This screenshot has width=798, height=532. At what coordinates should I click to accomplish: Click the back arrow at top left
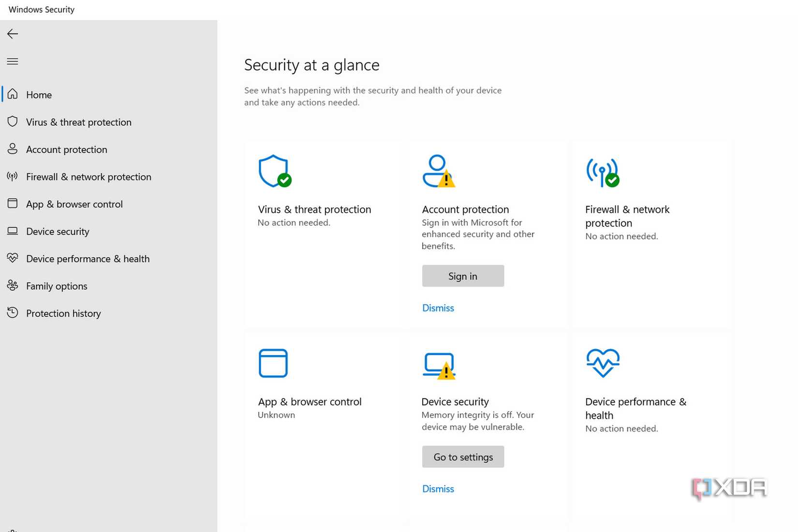pos(12,33)
